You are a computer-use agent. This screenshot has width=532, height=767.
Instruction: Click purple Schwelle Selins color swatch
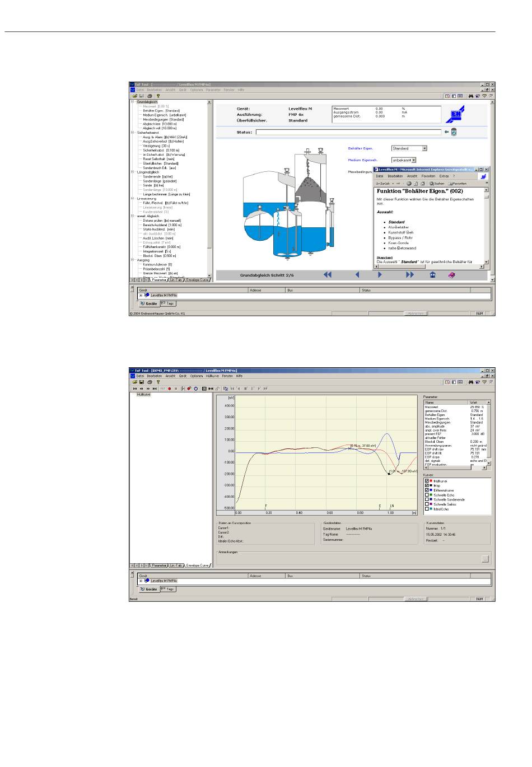click(431, 504)
